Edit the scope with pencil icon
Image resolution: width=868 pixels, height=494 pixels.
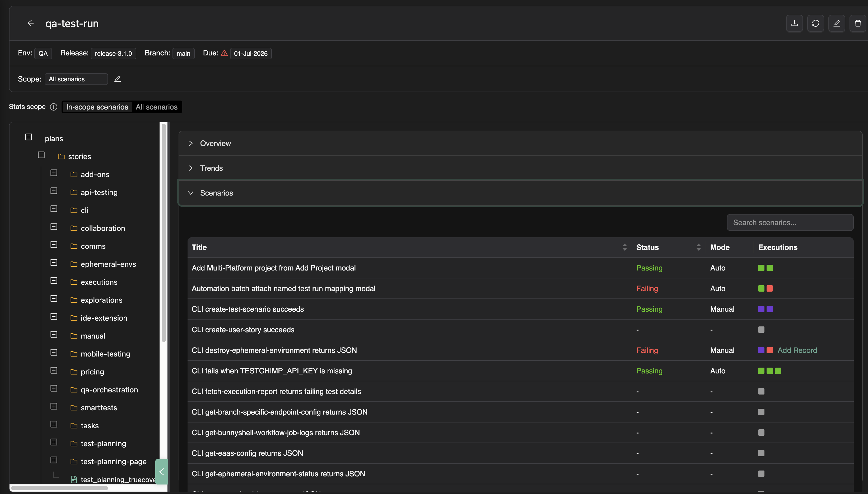point(118,79)
